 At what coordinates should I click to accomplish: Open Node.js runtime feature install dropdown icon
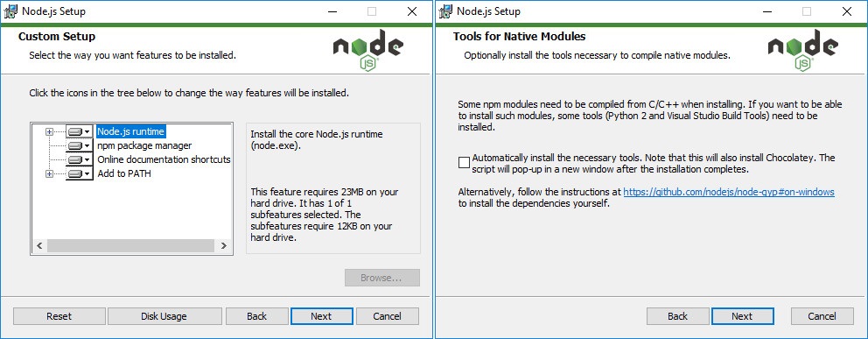click(79, 131)
